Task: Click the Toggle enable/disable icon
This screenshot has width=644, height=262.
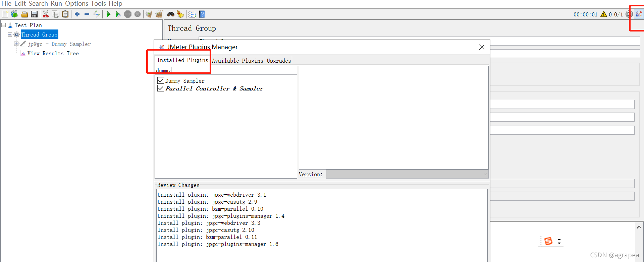Action: coord(97,14)
